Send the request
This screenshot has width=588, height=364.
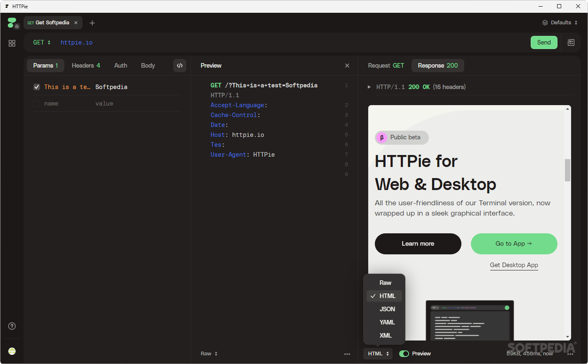tap(544, 42)
